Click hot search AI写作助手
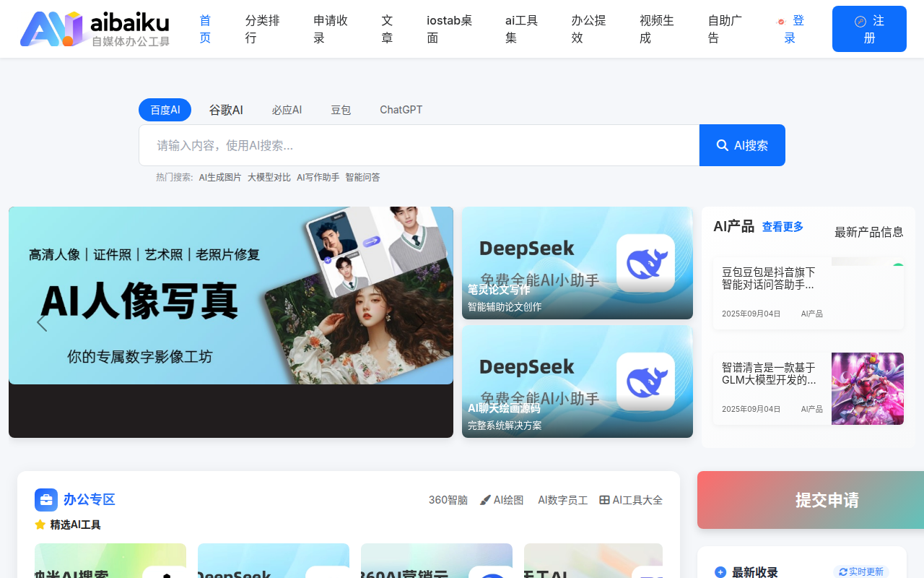This screenshot has width=924, height=578. coord(318,177)
